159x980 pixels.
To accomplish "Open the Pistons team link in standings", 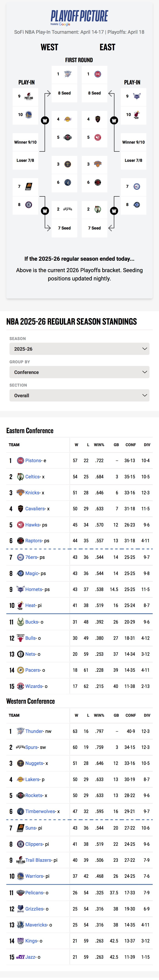I will point(33,460).
